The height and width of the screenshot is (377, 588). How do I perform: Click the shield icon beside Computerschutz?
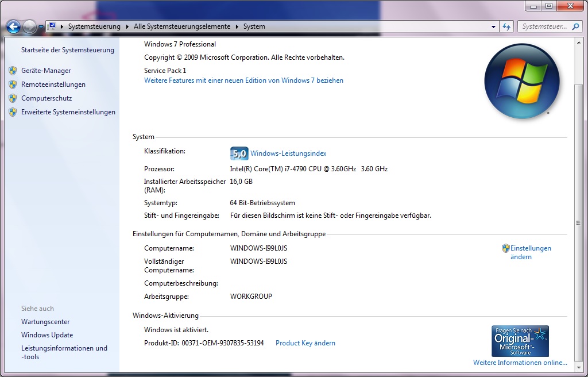13,98
